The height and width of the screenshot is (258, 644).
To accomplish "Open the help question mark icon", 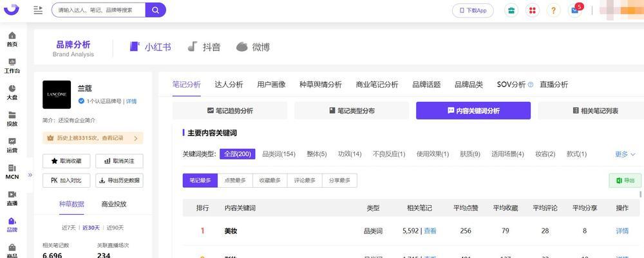I will click(x=554, y=11).
